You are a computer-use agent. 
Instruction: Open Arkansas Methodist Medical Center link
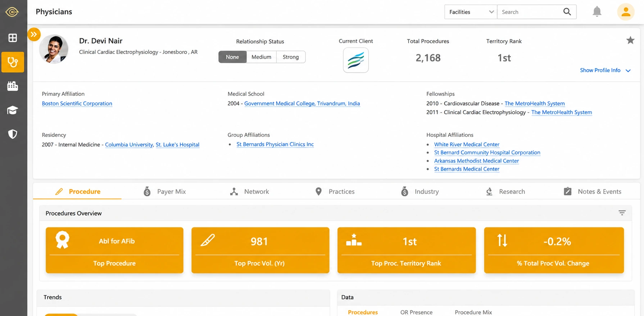pyautogui.click(x=476, y=161)
